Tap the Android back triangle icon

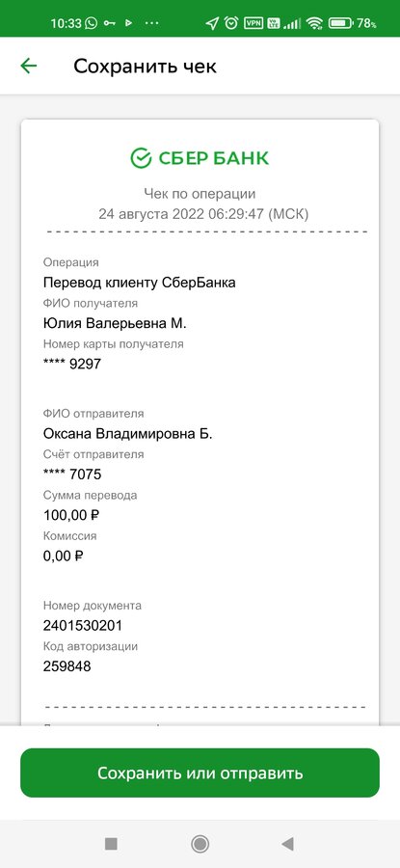pyautogui.click(x=287, y=844)
